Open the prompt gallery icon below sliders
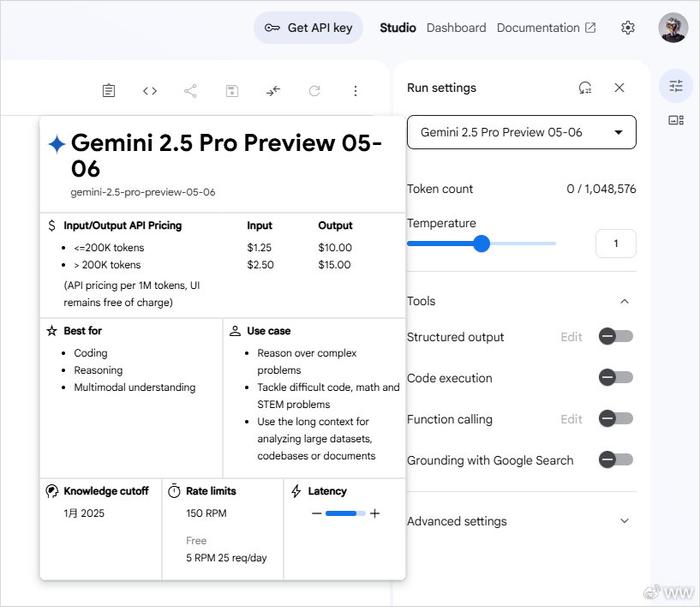The height and width of the screenshot is (607, 700). pos(676,120)
